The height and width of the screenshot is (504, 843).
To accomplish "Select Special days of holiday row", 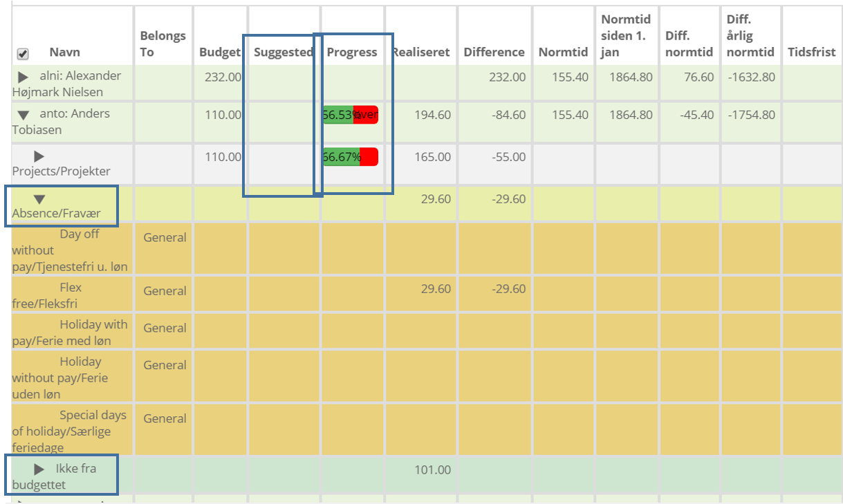I will pos(69,431).
